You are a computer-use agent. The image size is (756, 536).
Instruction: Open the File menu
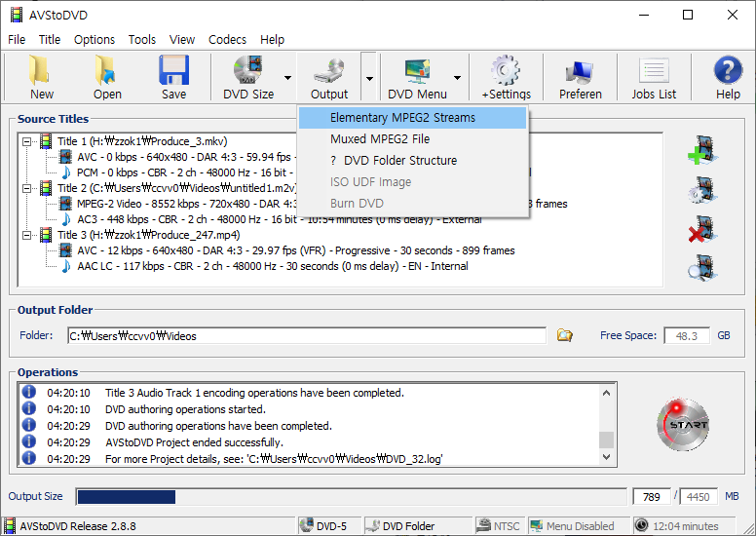coord(17,40)
